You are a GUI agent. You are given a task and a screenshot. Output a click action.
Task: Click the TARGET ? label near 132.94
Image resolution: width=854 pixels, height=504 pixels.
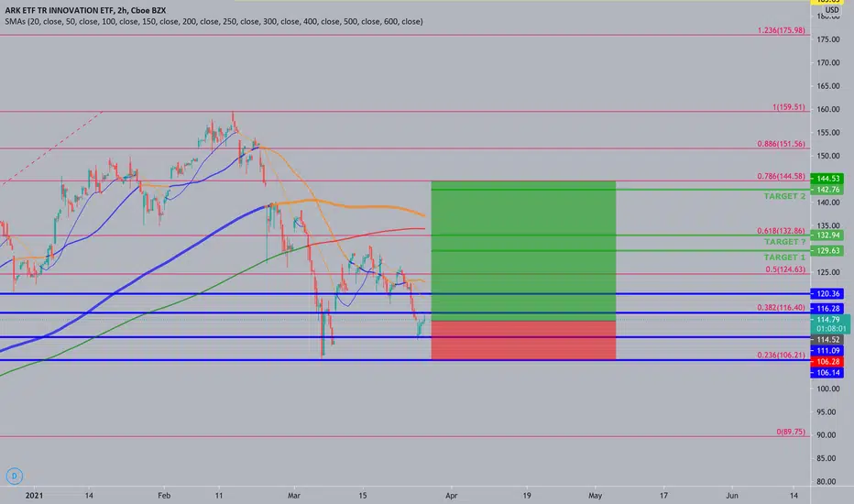coord(784,242)
